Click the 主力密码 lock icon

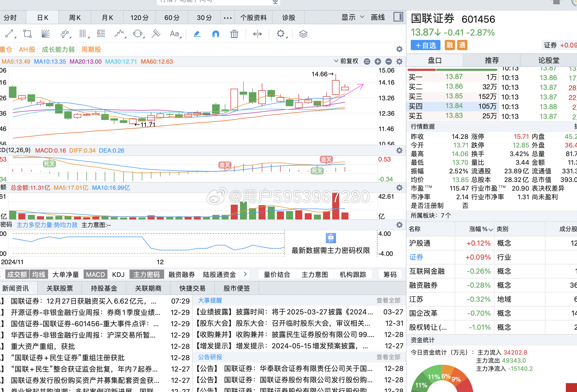point(331,238)
